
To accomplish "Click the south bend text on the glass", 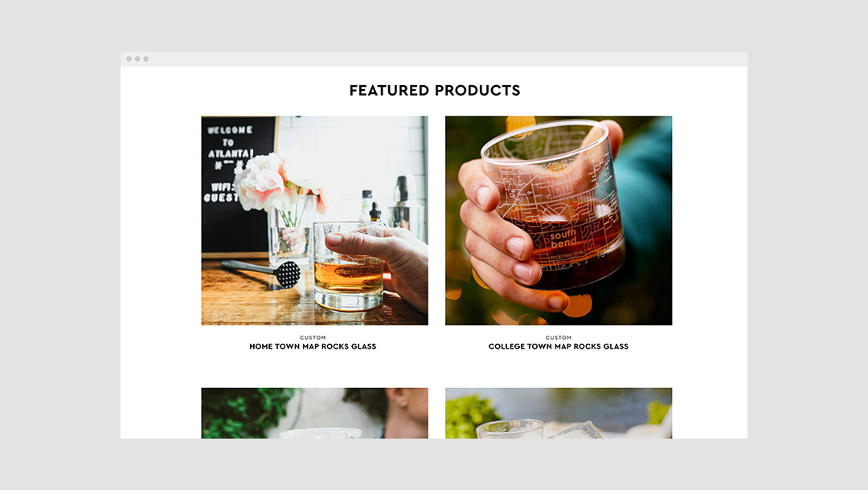I will coord(563,239).
